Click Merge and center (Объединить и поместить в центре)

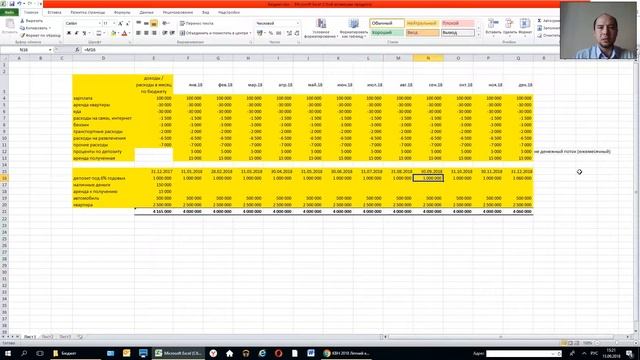point(216,33)
